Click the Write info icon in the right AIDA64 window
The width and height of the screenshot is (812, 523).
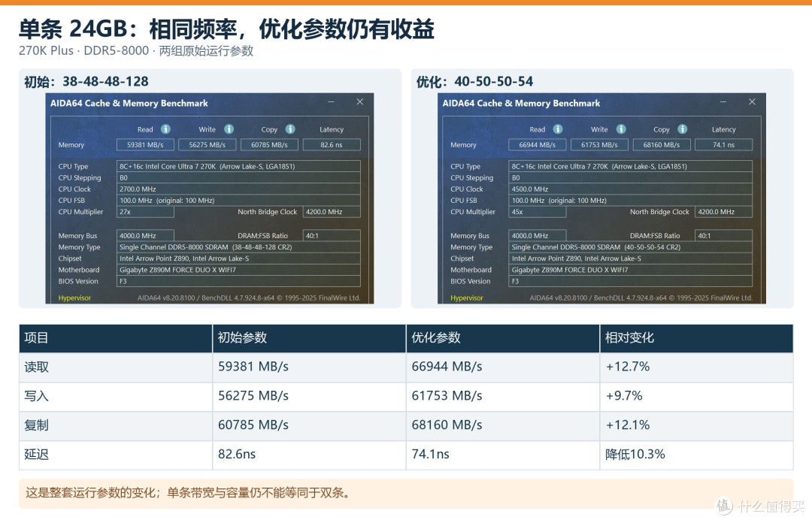pyautogui.click(x=621, y=129)
